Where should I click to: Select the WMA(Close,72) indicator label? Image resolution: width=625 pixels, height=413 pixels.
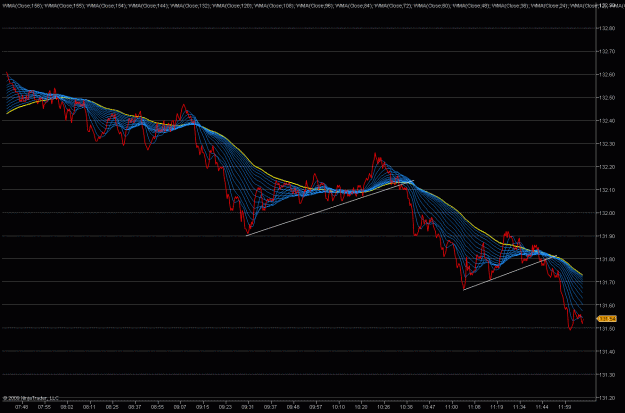coord(393,6)
